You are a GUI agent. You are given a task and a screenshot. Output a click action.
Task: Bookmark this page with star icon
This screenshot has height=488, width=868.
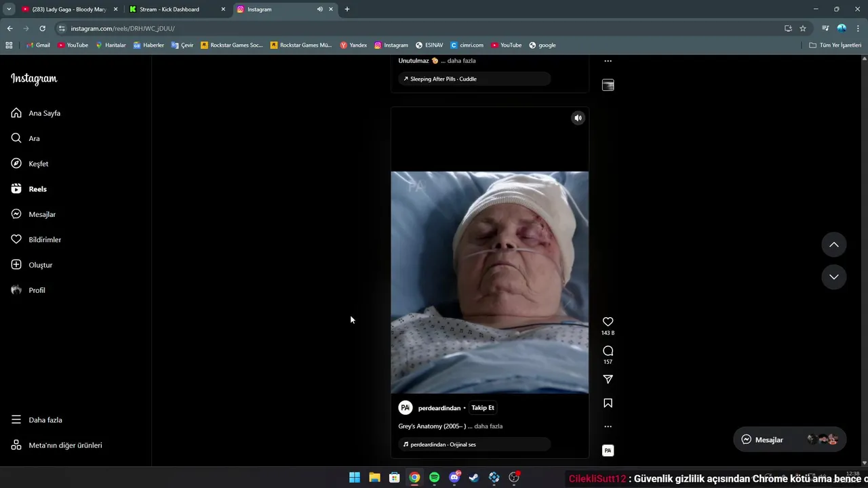click(x=803, y=28)
